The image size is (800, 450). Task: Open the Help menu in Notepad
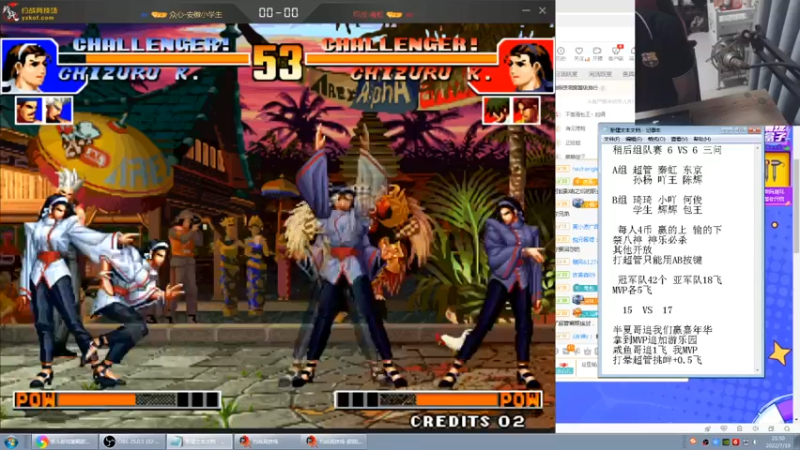tap(702, 139)
